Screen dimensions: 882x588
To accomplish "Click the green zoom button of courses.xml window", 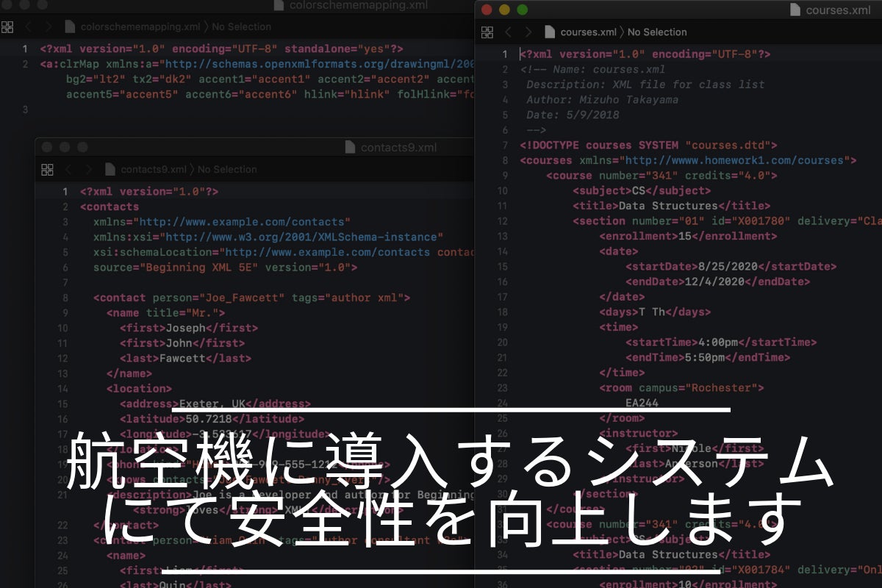I will coord(523,10).
